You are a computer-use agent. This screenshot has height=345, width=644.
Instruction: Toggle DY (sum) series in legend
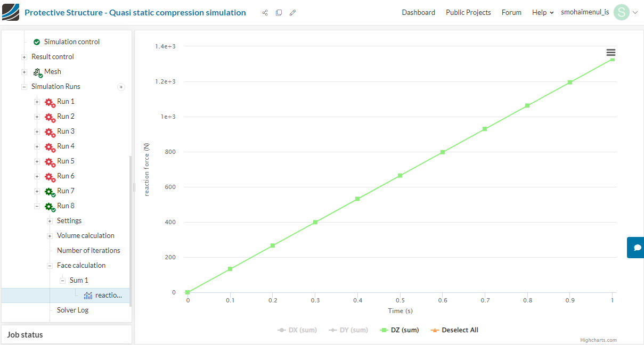tap(348, 330)
